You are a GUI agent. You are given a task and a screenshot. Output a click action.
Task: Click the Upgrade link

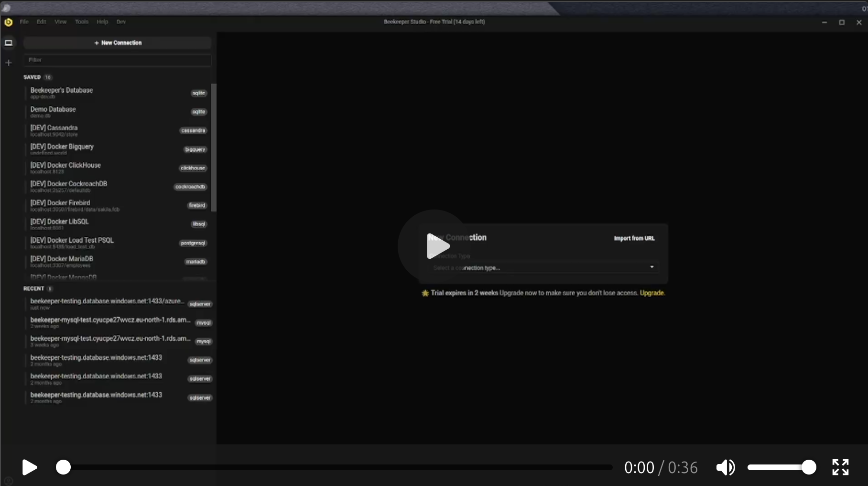point(651,293)
